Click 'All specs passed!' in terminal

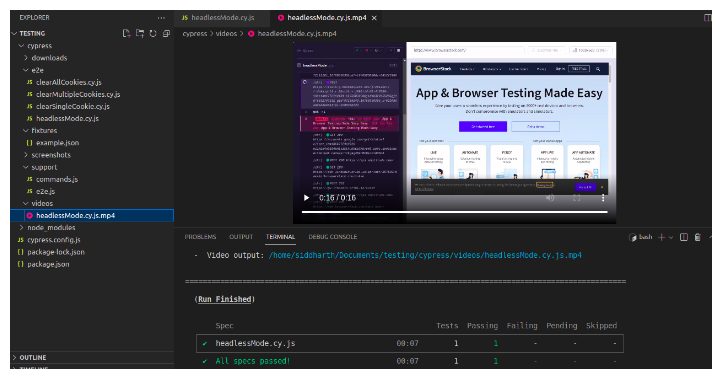coord(252,361)
